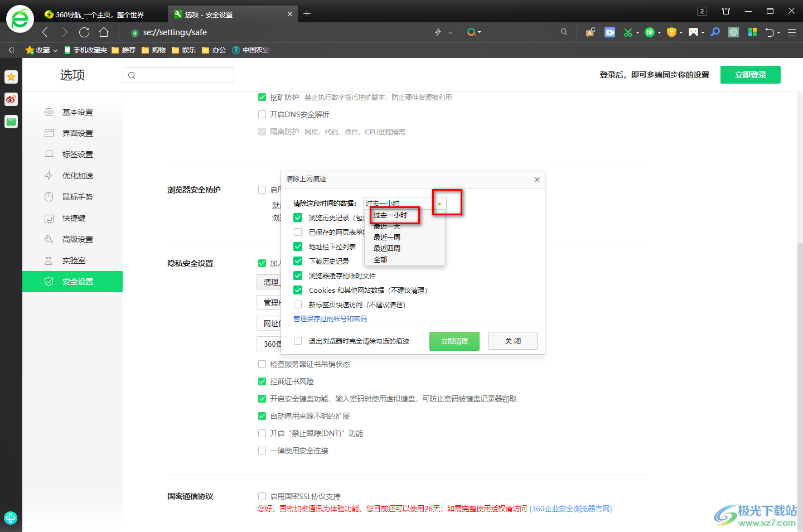Open 高级设置 in the sidebar
The height and width of the screenshot is (532, 803).
tap(72, 239)
